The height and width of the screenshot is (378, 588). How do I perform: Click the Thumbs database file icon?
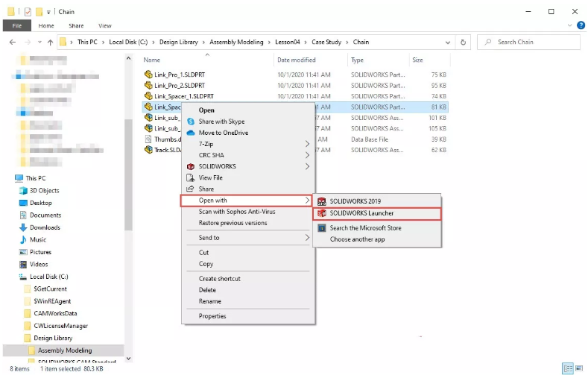pyautogui.click(x=148, y=139)
